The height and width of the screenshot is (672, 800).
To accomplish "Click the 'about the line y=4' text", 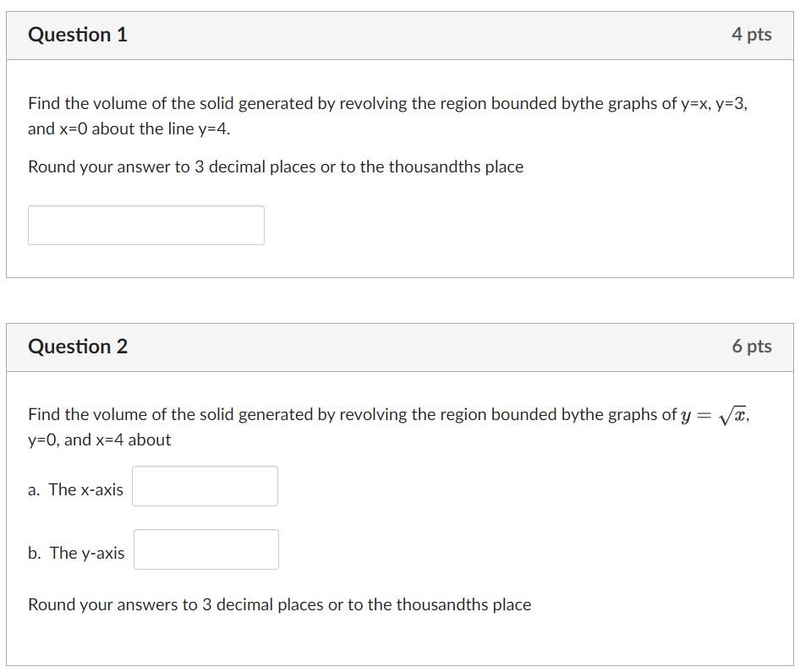I will tap(161, 128).
